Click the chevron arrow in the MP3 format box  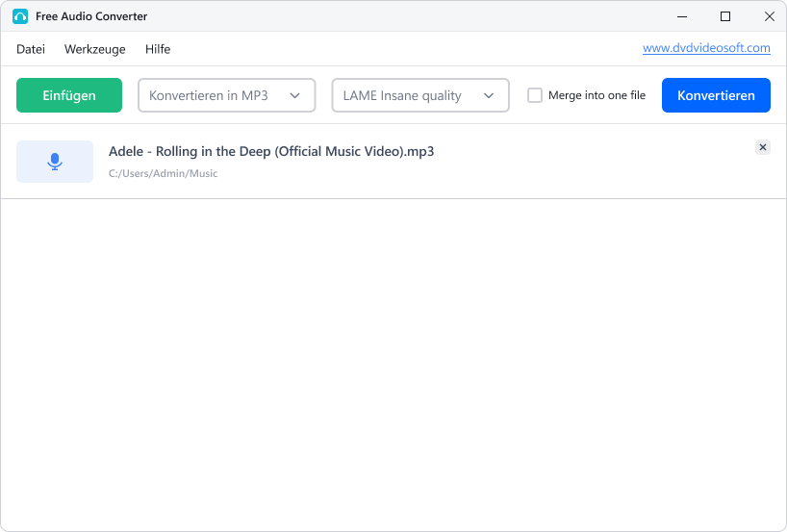coord(295,95)
